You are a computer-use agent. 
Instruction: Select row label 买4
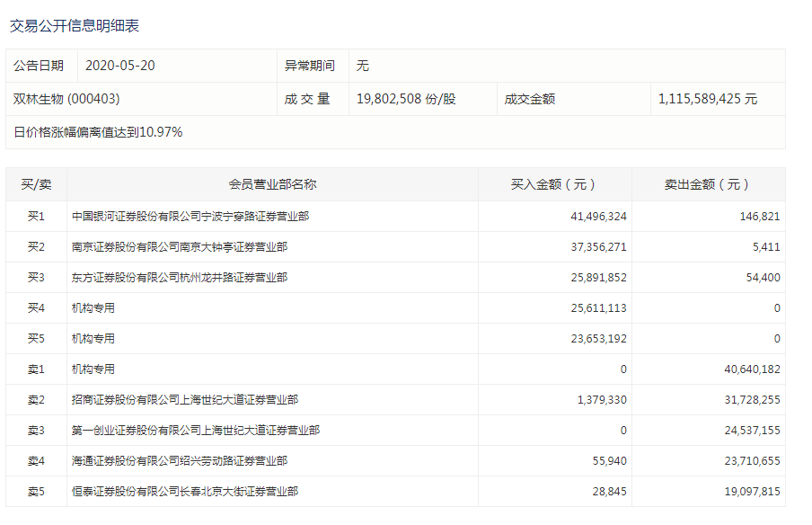point(36,307)
